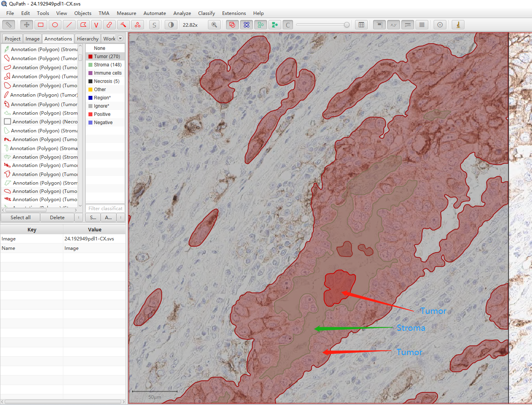
Task: Toggle detection objects visibility
Action: tap(260, 25)
